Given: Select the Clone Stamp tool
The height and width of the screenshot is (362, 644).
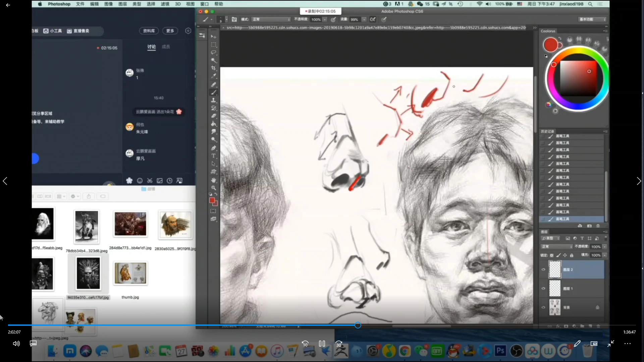Looking at the screenshot, I should [213, 100].
